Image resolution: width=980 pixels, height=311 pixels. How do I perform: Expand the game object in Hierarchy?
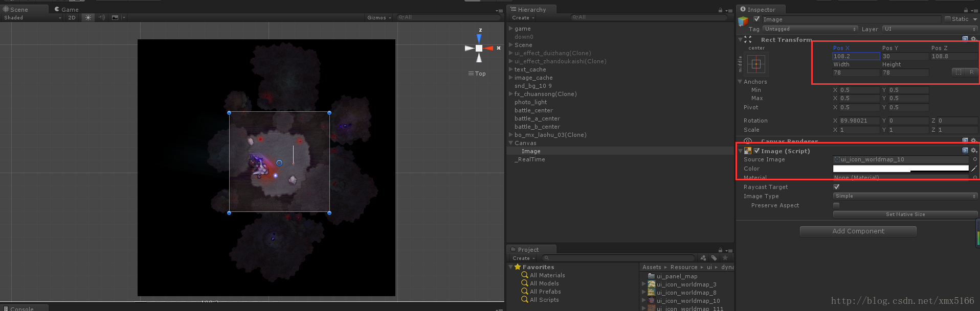tap(510, 29)
